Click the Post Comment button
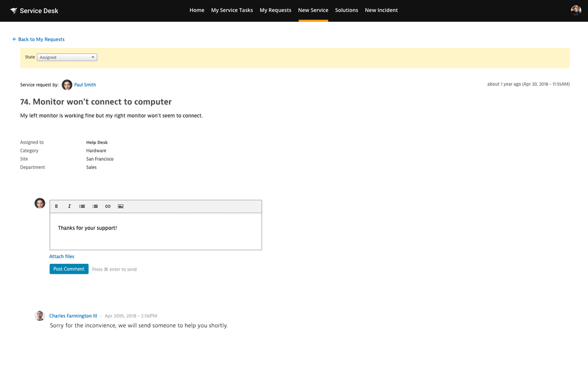This screenshot has height=368, width=588. click(x=69, y=269)
